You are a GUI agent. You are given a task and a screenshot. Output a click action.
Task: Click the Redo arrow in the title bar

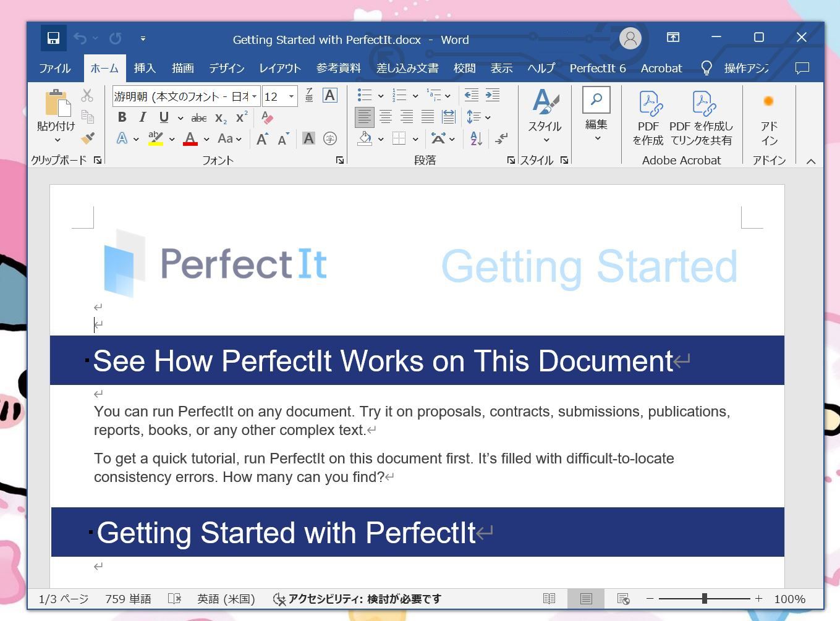(x=115, y=38)
